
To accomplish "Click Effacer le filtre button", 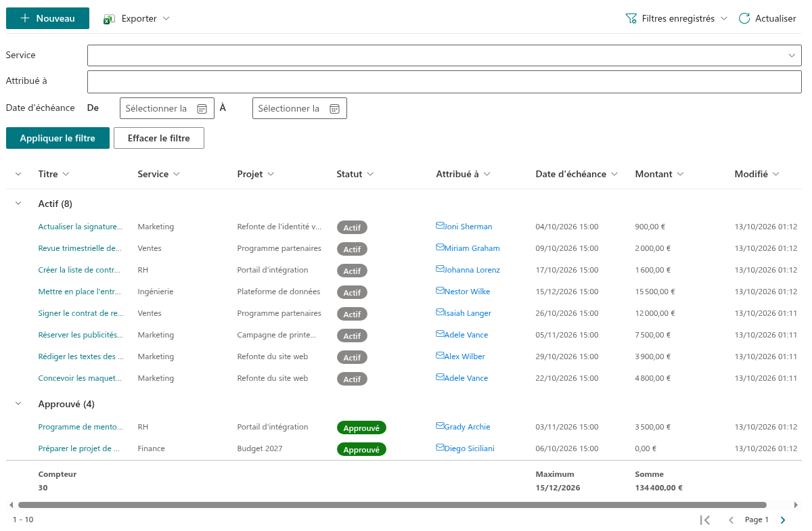I will click(x=159, y=138).
